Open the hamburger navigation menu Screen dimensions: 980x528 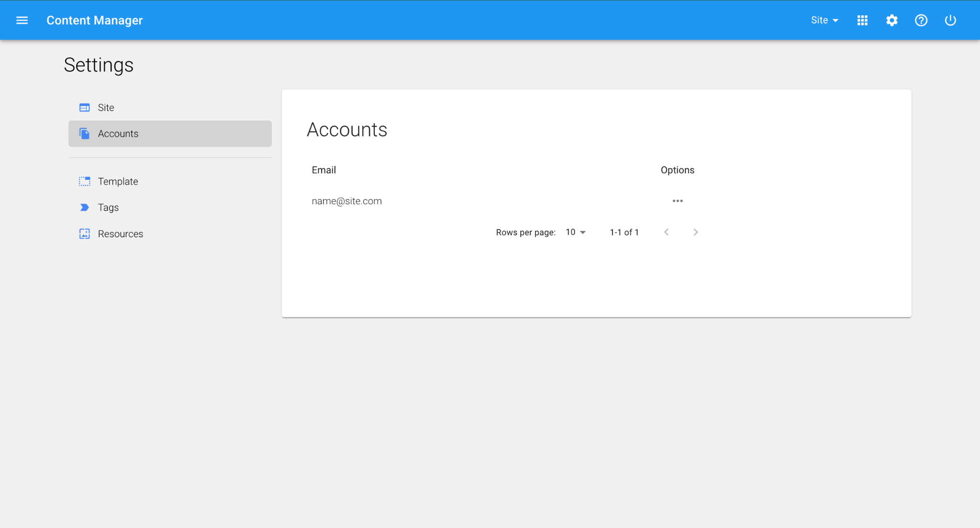[x=22, y=20]
